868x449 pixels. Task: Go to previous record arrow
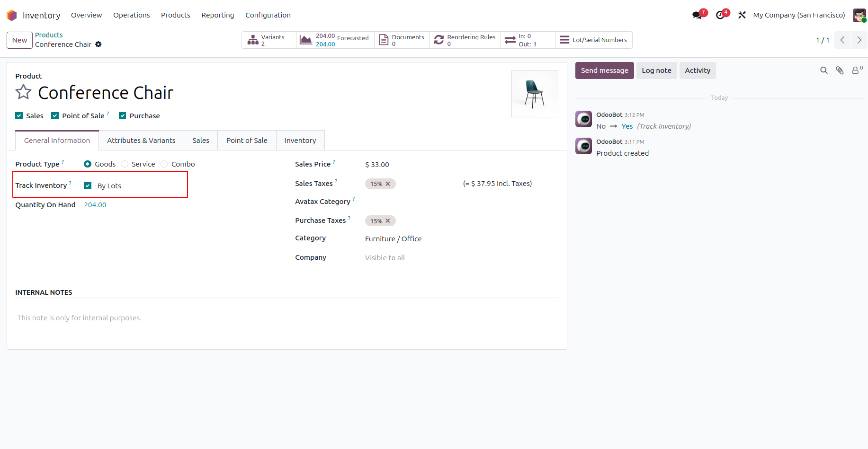(842, 40)
